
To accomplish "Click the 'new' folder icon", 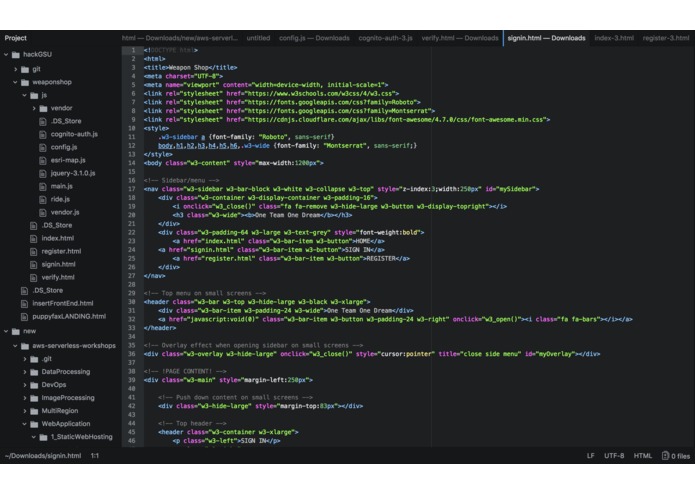I will click(16, 331).
